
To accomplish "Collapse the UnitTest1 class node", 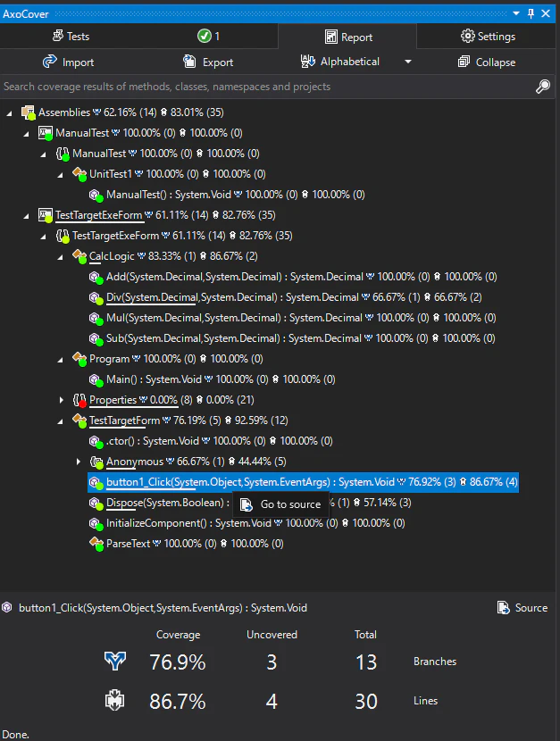I will 61,174.
